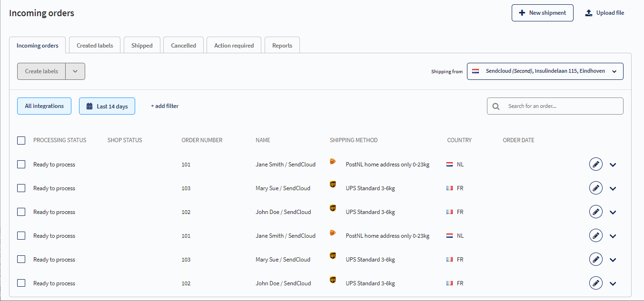The height and width of the screenshot is (301, 644).
Task: Open the Action required tab
Action: [x=234, y=46]
